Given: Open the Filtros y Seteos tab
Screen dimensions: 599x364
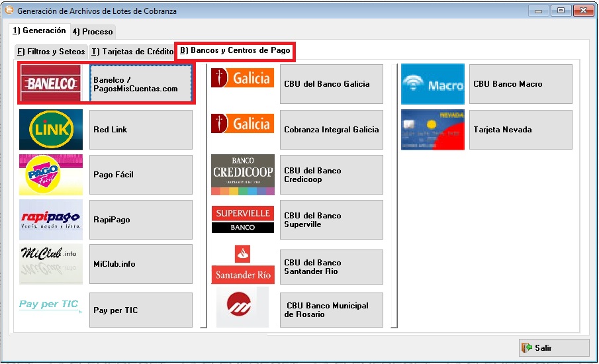Looking at the screenshot, I should [51, 52].
